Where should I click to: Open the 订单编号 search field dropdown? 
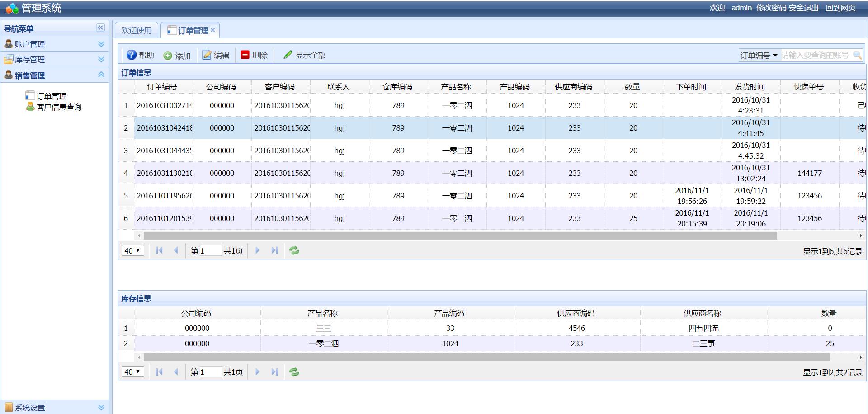759,55
